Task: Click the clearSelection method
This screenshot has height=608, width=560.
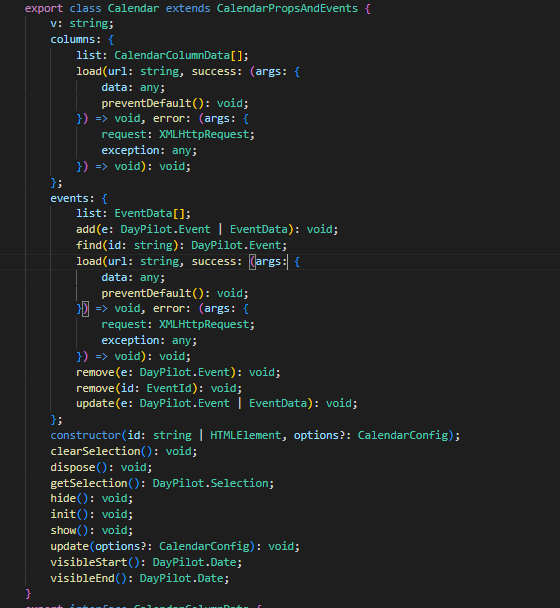Action: (x=95, y=451)
